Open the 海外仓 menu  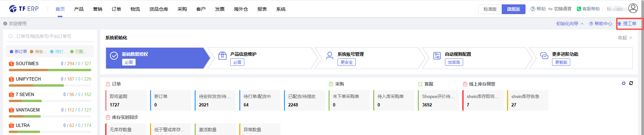pyautogui.click(x=241, y=9)
